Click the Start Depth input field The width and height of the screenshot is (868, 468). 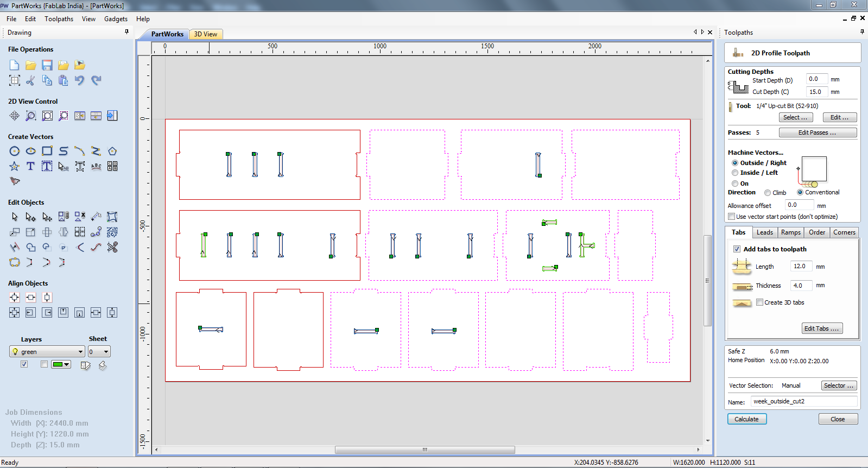point(816,79)
